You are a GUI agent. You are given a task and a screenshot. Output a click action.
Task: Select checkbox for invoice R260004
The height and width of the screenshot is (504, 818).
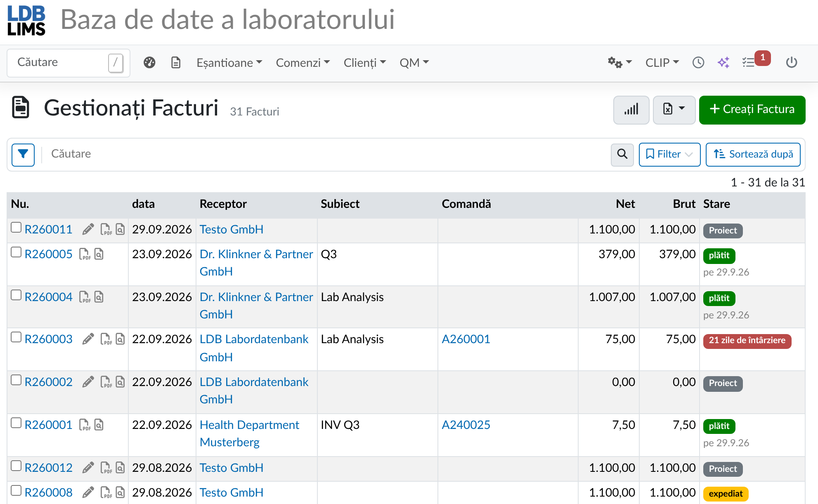coord(16,295)
